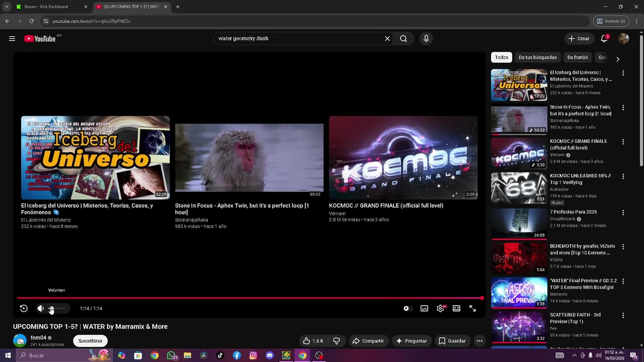Go back with the browser back arrow
Screen dimensions: 644x362
(7, 21)
